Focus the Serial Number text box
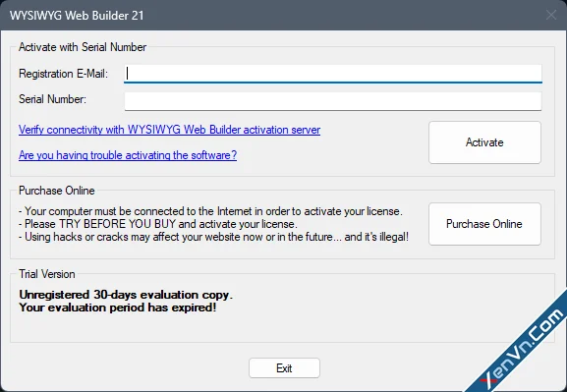 point(333,101)
